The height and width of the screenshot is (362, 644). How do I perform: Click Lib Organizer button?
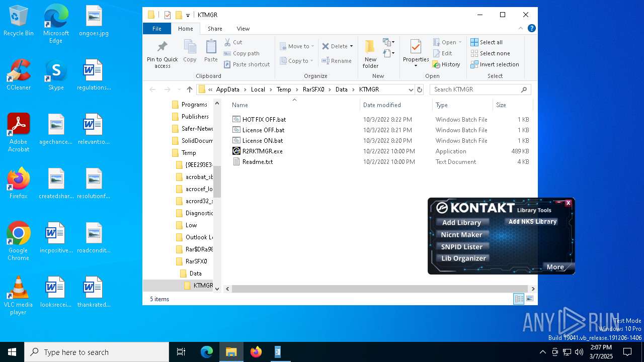463,258
